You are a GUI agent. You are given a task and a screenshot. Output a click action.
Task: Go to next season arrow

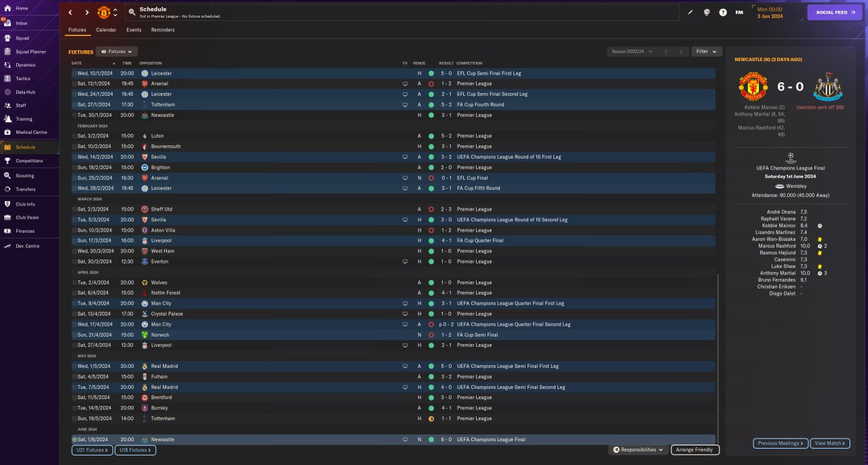click(x=682, y=52)
